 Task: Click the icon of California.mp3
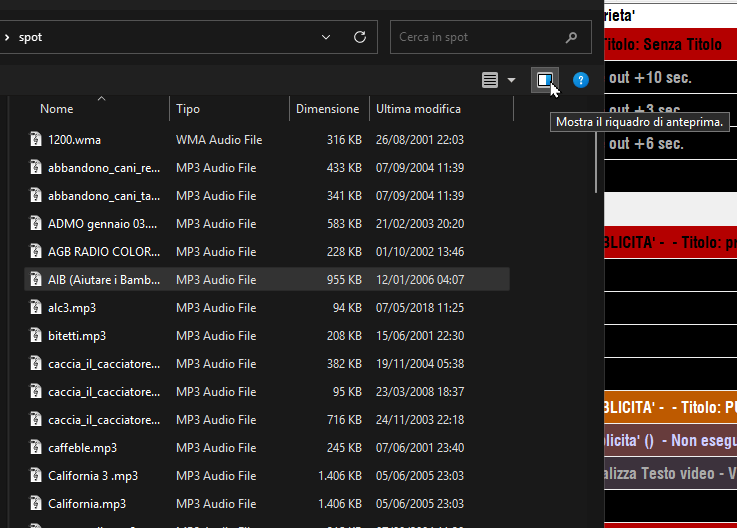tap(36, 504)
